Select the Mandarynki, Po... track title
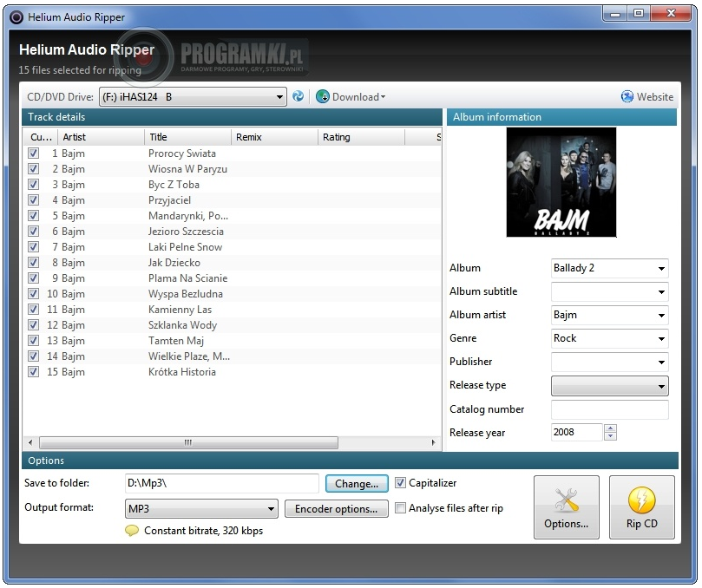The width and height of the screenshot is (702, 588). coord(188,216)
